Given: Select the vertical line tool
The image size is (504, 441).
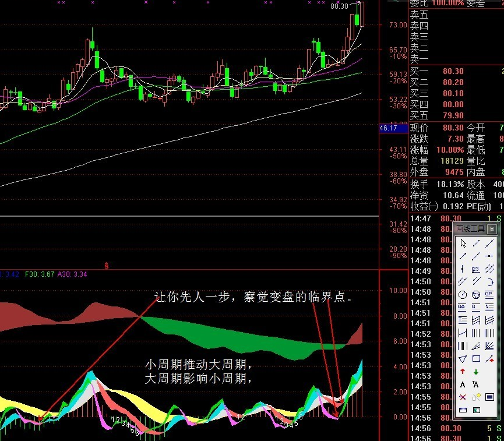Looking at the screenshot, I should click(463, 269).
